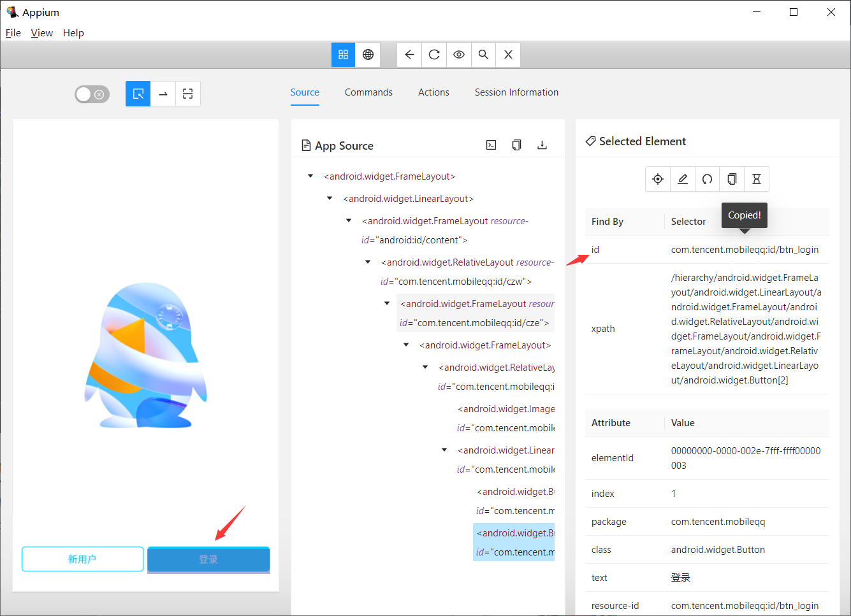Open the Help menu
This screenshot has height=616, width=851.
[73, 33]
